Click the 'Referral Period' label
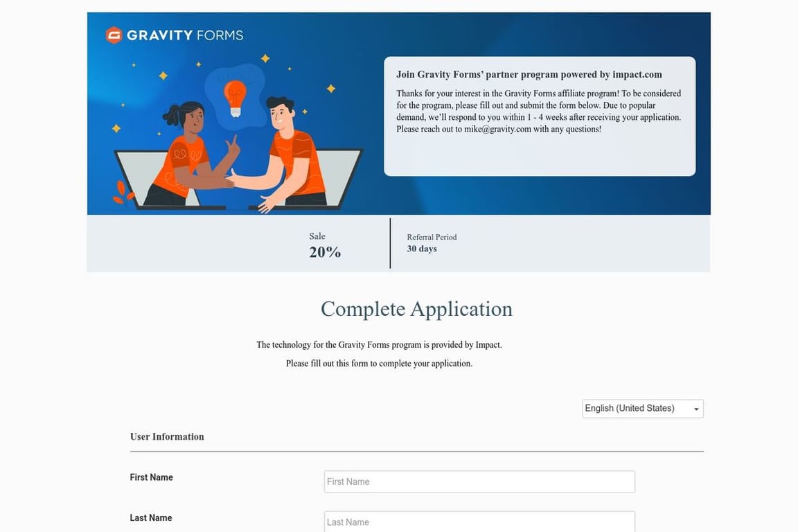 pyautogui.click(x=432, y=237)
